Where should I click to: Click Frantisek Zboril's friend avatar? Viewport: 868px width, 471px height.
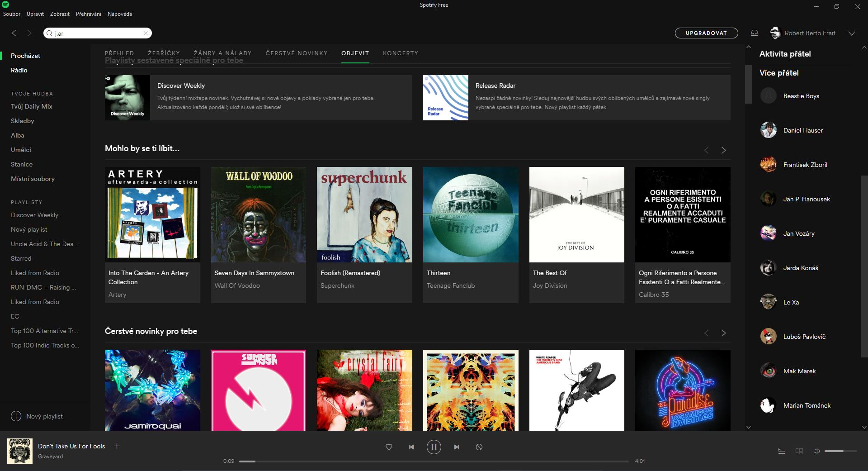coord(768,165)
